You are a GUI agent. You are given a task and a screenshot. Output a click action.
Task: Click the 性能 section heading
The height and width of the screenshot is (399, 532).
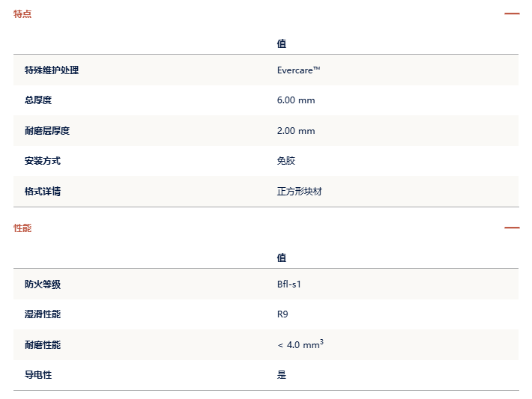[x=22, y=228]
